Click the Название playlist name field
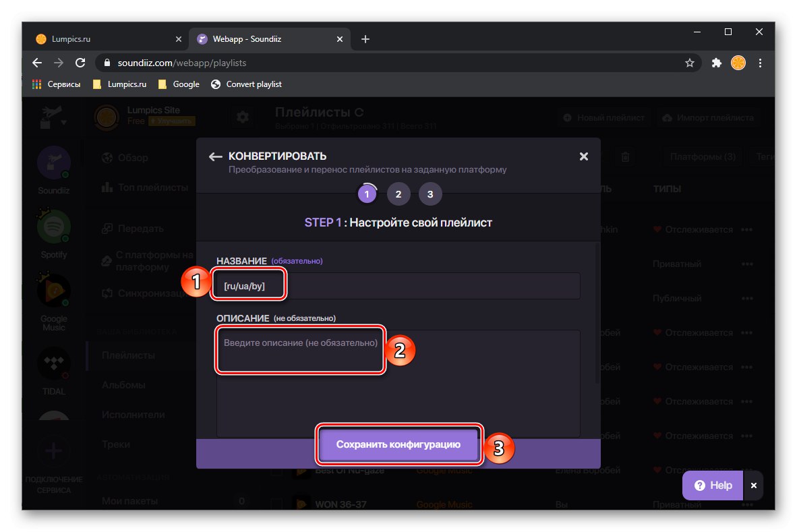 398,286
